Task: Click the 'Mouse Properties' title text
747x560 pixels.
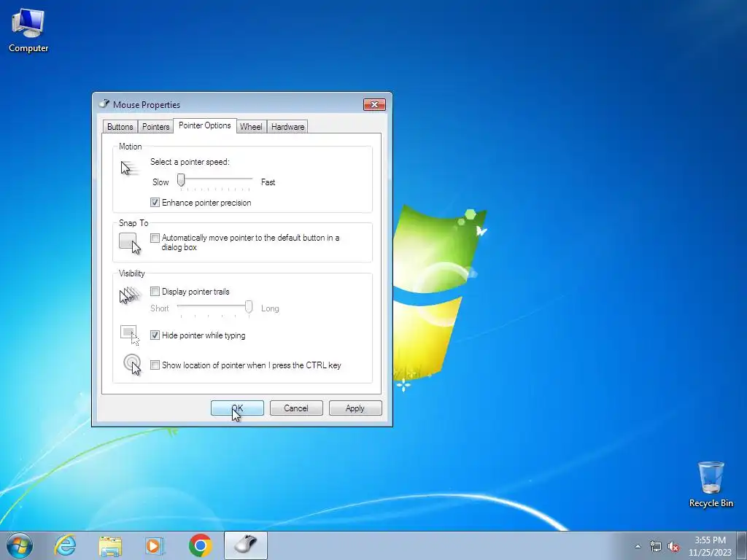Action: point(147,105)
